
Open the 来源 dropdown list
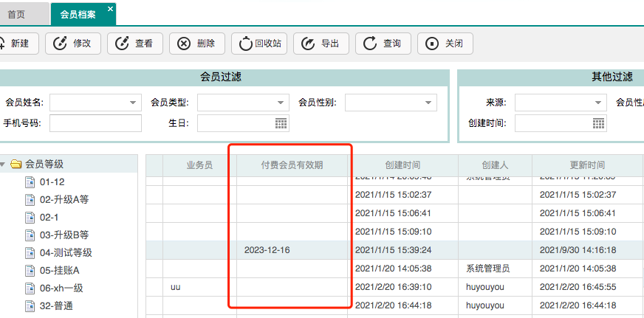598,103
